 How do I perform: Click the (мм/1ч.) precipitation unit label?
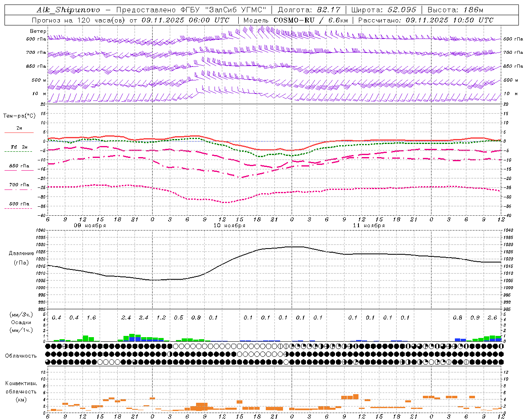[21, 330]
